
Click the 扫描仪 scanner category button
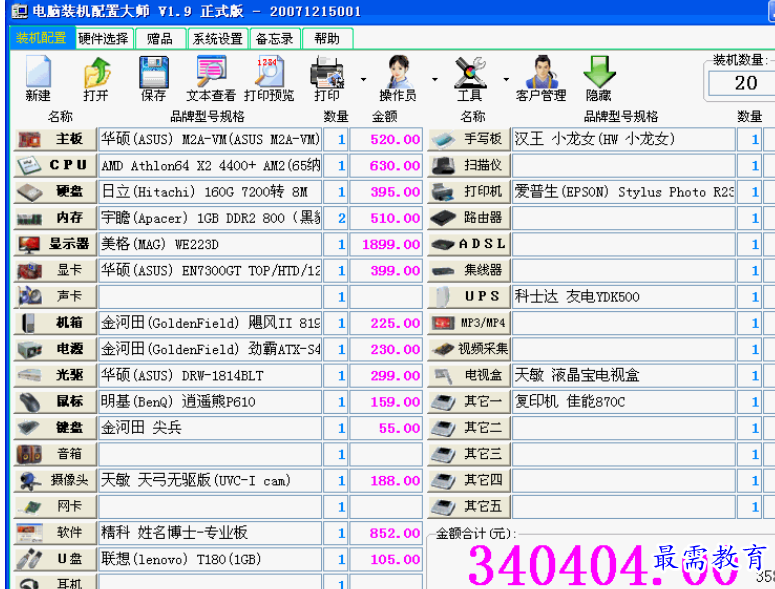[469, 165]
